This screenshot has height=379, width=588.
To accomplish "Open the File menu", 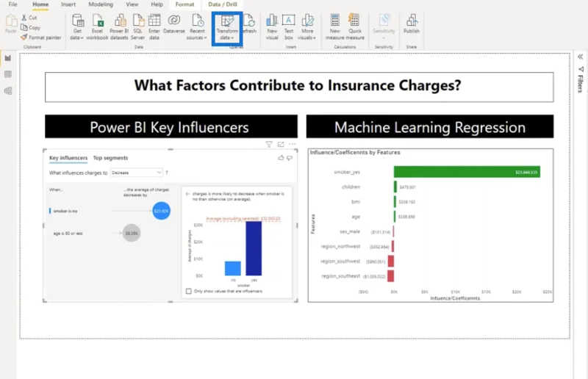I will [x=12, y=4].
